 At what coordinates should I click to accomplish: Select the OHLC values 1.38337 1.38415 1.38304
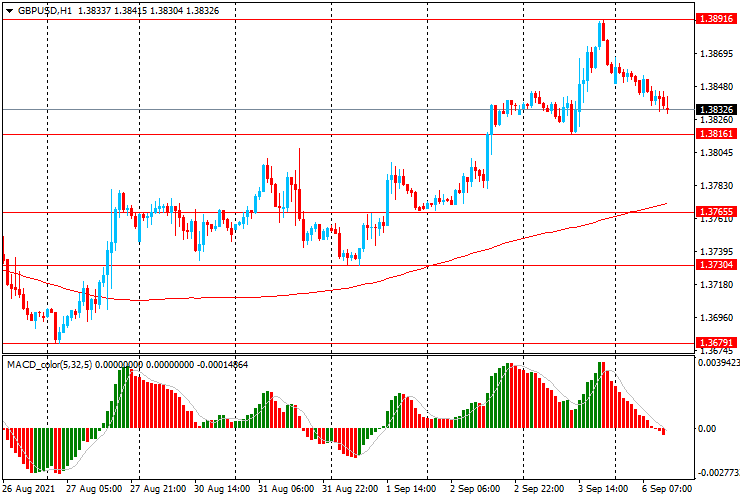[131, 11]
